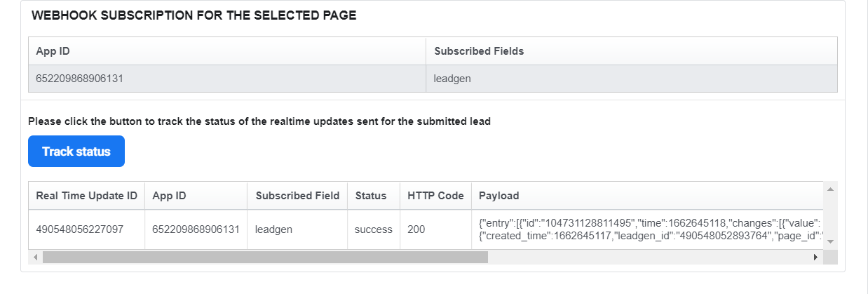Click the empty horizontal scrollbar track area

pos(649,258)
